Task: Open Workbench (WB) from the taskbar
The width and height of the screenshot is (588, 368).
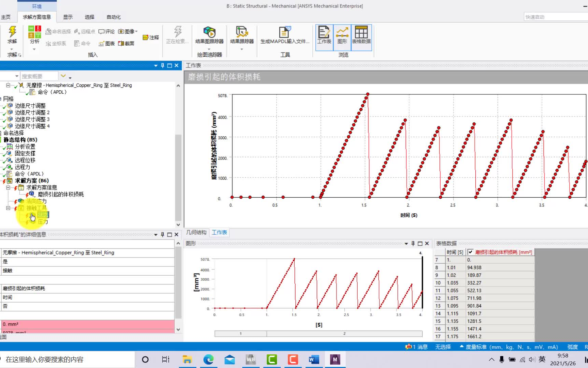Action: tap(251, 359)
